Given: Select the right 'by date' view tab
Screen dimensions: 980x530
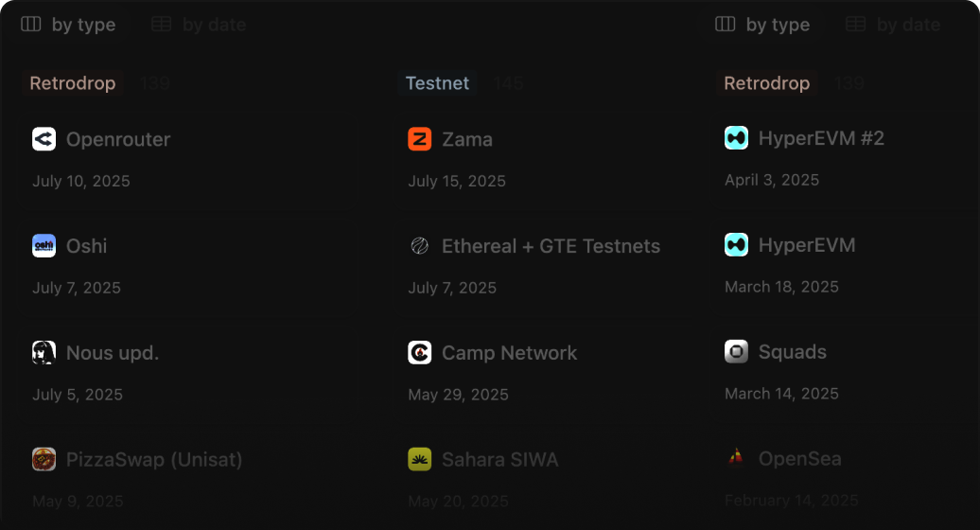Looking at the screenshot, I should (x=894, y=25).
